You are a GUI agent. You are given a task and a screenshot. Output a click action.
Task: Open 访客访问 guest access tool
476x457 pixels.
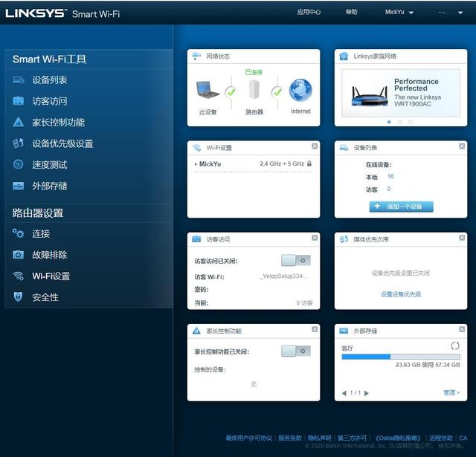50,101
